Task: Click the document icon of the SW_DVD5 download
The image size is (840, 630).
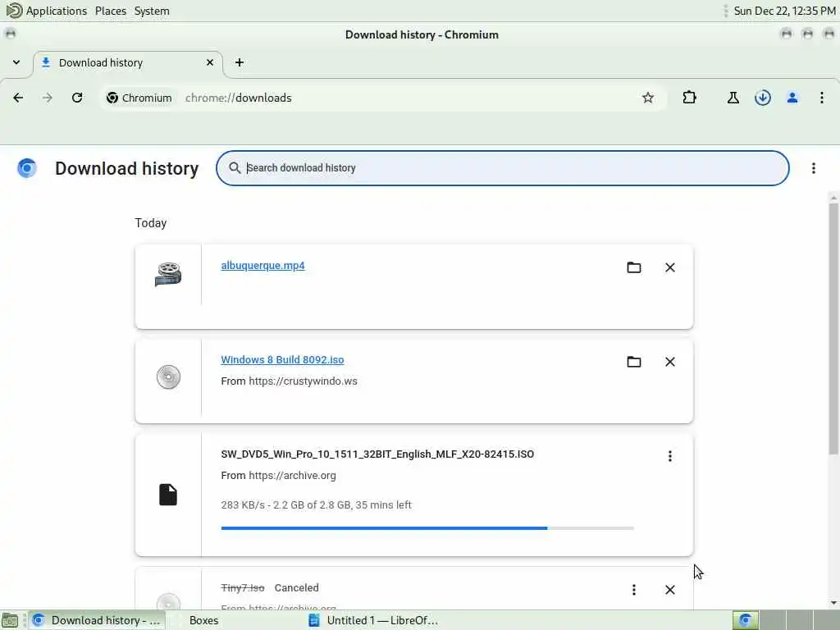Action: [x=167, y=495]
